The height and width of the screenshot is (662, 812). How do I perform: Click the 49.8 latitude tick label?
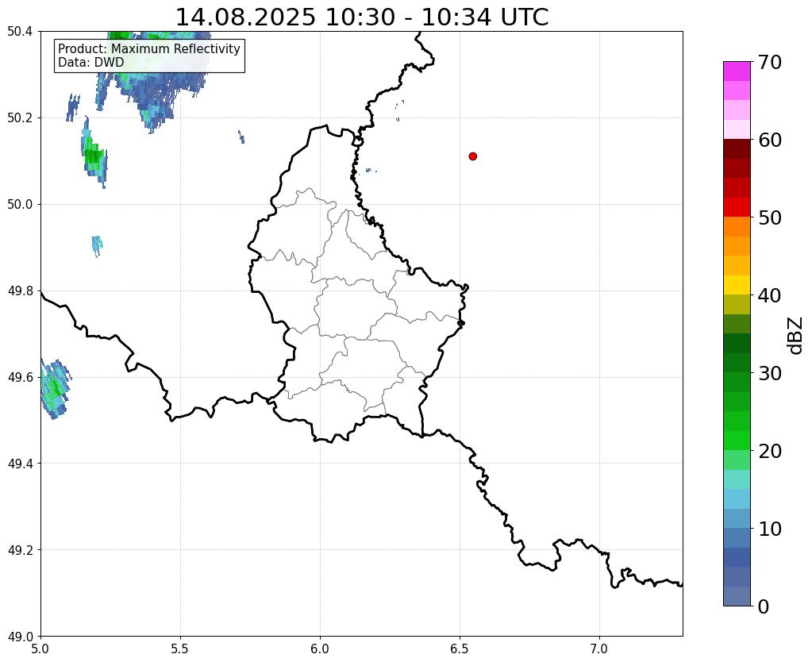click(x=20, y=291)
